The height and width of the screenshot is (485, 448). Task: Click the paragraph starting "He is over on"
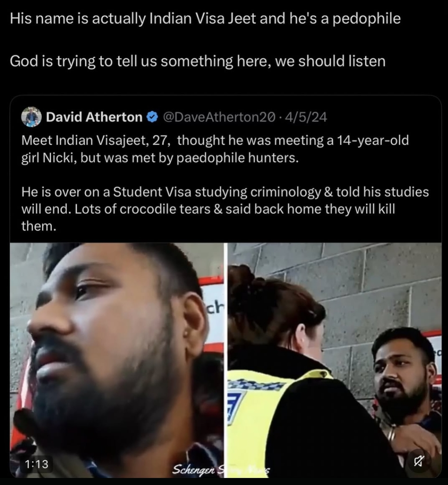[225, 209]
